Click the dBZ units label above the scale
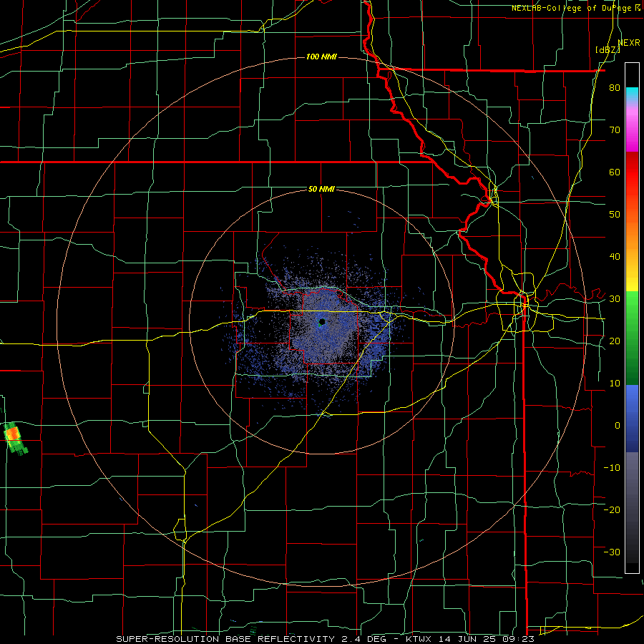The width and height of the screenshot is (644, 644). (608, 50)
